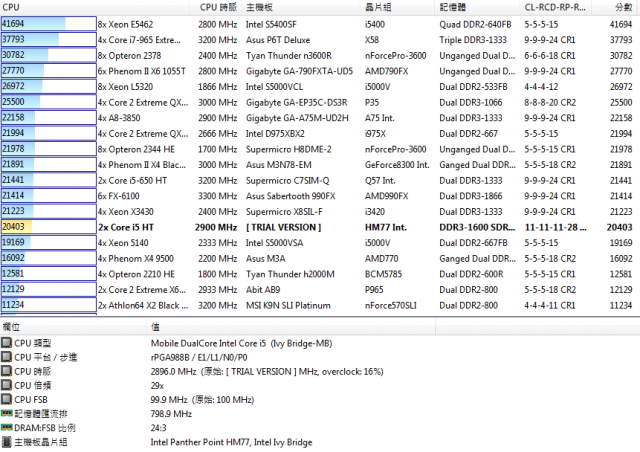Click the Mobile DualCore Intel Core i5 value
This screenshot has width=640, height=452.
point(241,343)
